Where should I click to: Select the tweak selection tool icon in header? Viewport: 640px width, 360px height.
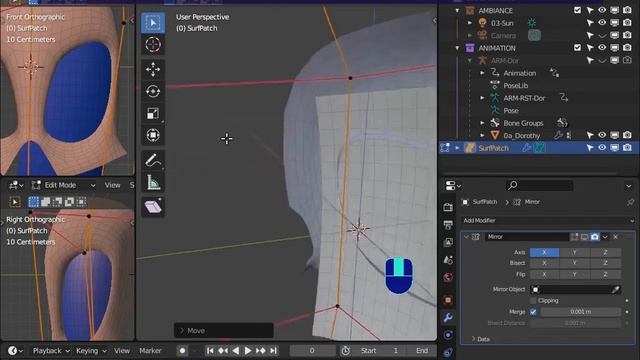point(15,201)
